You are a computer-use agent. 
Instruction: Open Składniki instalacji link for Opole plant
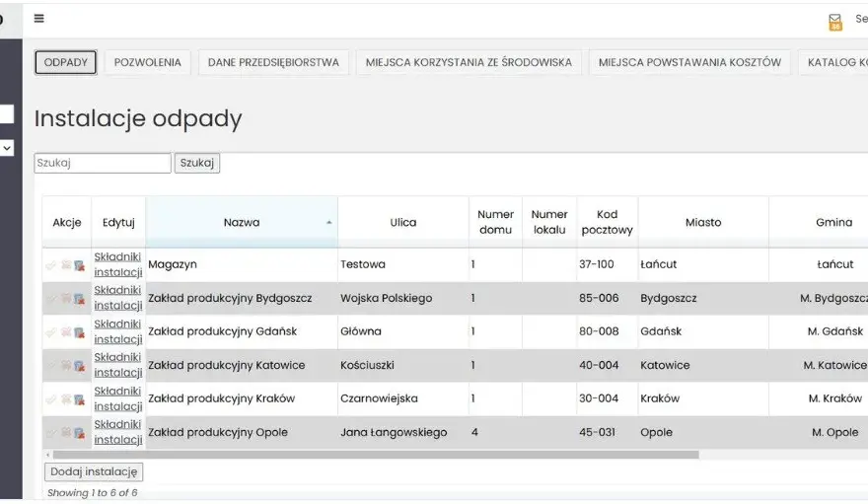pos(118,432)
